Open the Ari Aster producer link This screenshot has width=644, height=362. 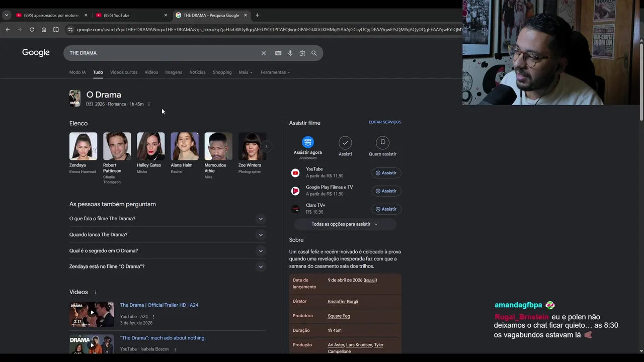(x=336, y=345)
